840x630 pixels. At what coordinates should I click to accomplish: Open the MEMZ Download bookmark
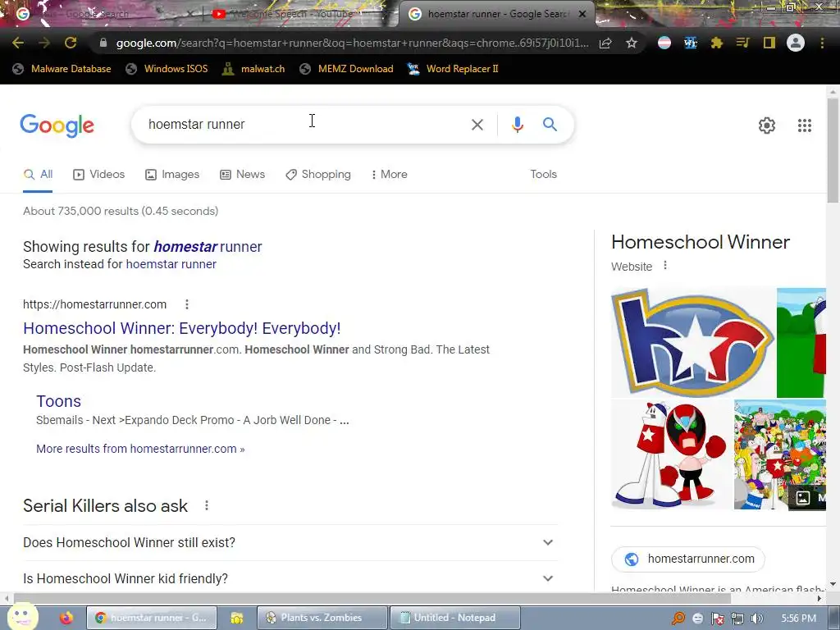point(347,69)
